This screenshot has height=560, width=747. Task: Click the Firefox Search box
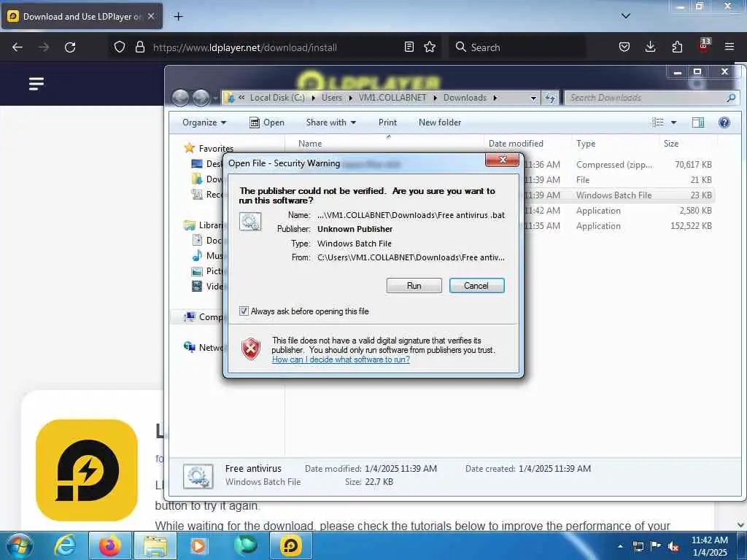click(x=517, y=47)
